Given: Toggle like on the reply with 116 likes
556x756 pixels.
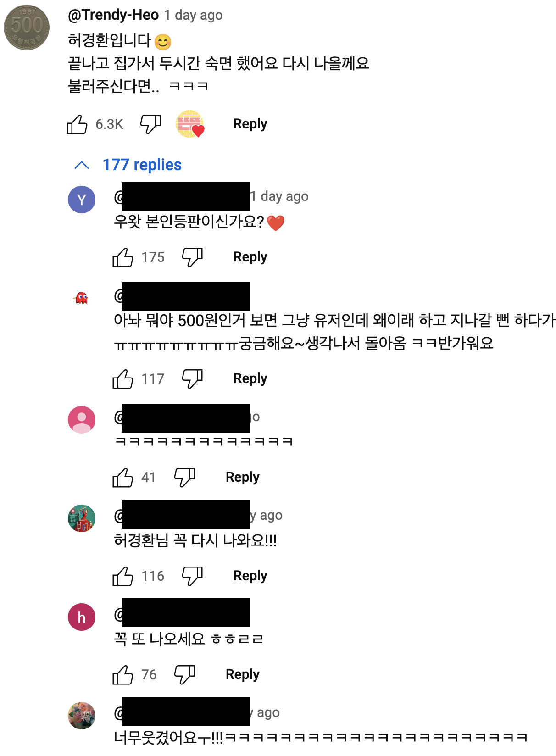Looking at the screenshot, I should tap(123, 576).
